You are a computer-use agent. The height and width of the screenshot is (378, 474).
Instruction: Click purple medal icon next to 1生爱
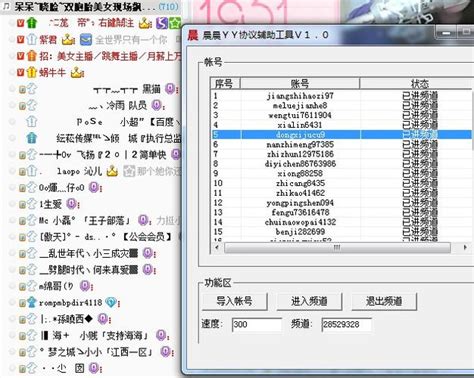72,204
